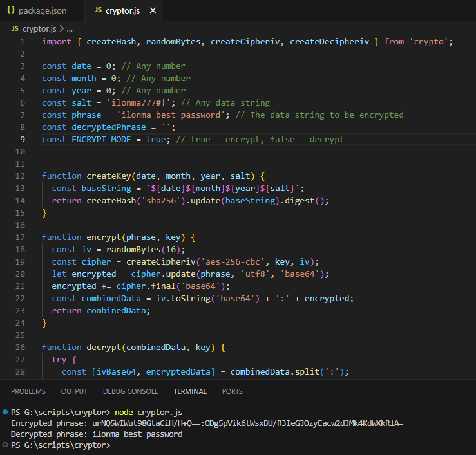Click the phrase string 'ilonma best password' on line 7
476x455 pixels.
(171, 115)
